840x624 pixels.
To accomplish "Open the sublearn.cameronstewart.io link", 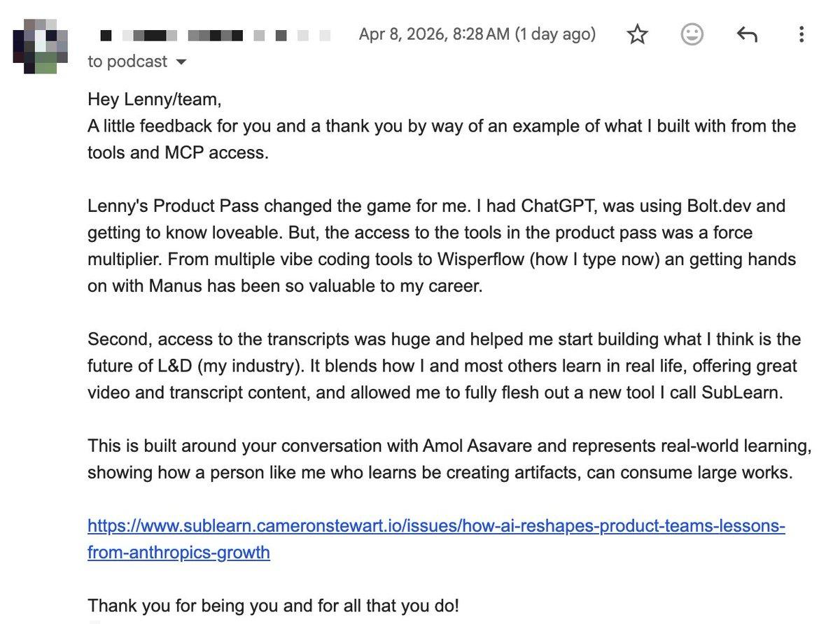I will pyautogui.click(x=435, y=526).
